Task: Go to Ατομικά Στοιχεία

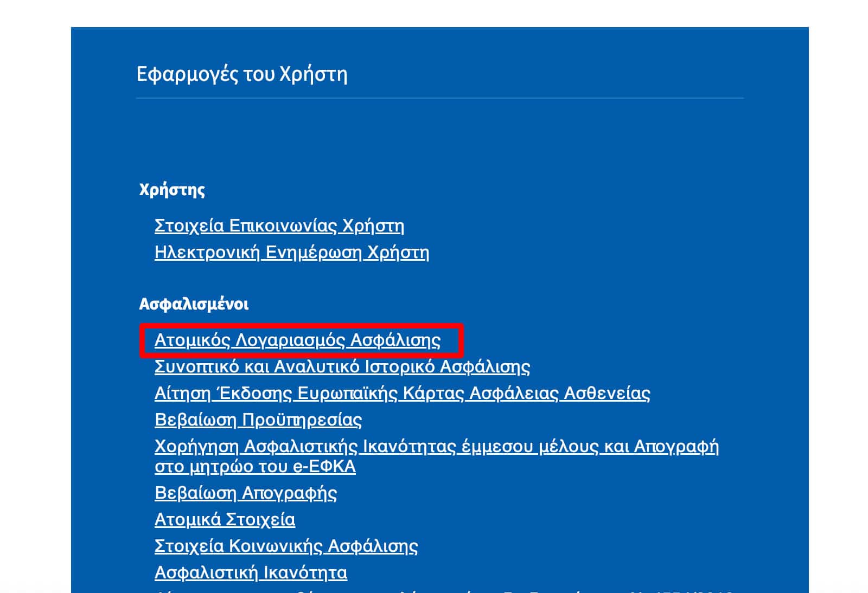Action: (225, 520)
